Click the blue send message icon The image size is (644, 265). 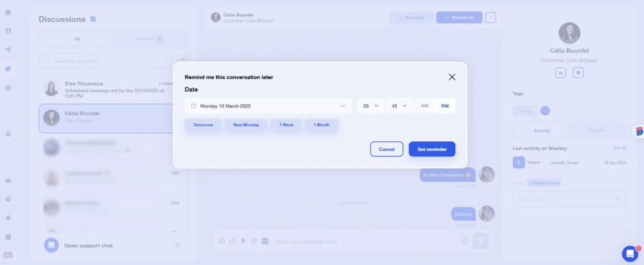480,241
